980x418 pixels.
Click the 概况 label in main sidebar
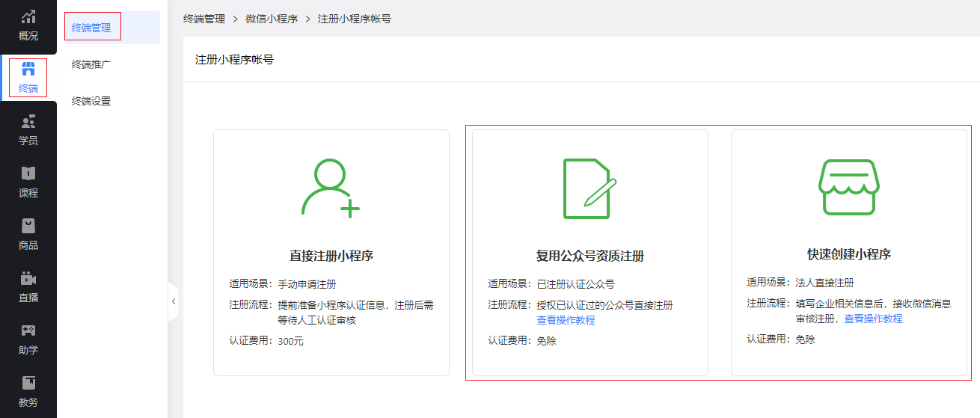click(x=28, y=36)
